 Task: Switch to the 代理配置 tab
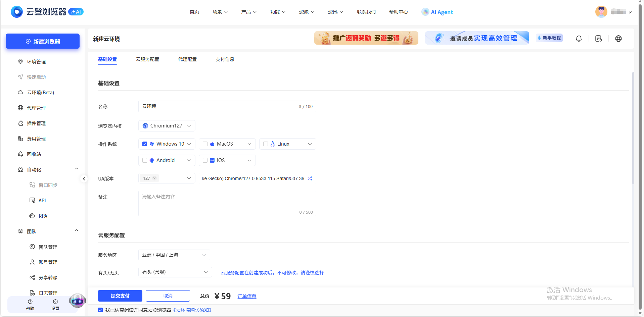click(187, 59)
